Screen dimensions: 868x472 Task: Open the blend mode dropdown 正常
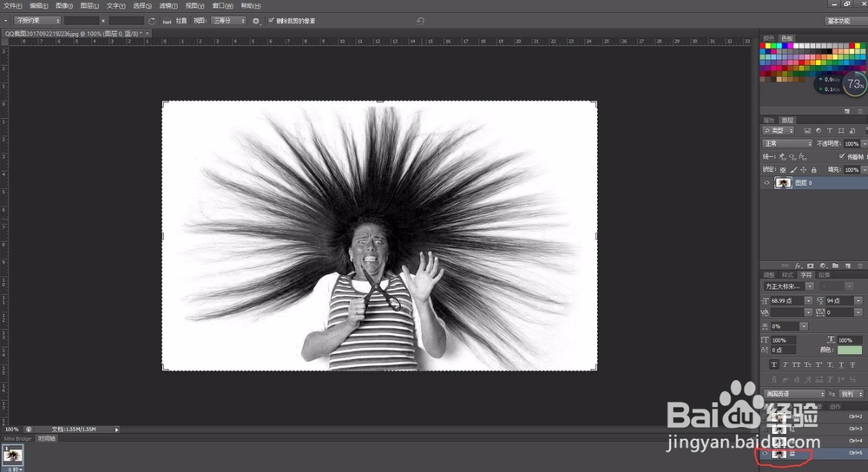pyautogui.click(x=787, y=143)
